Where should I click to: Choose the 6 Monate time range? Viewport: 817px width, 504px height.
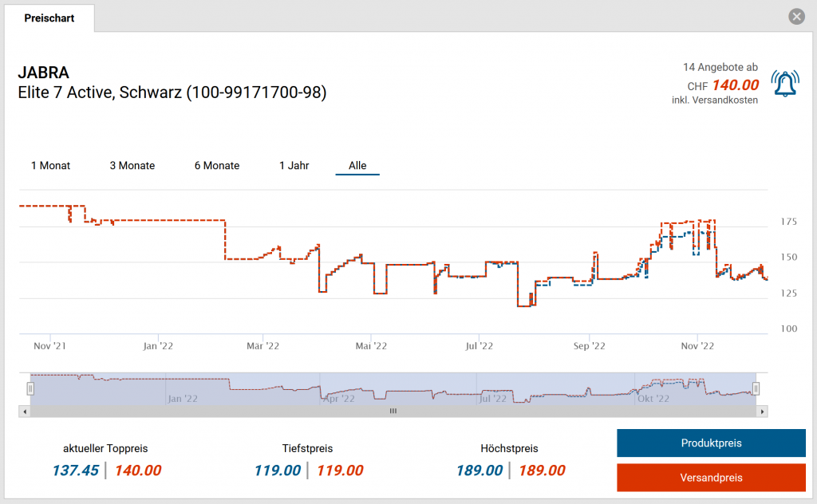click(217, 166)
